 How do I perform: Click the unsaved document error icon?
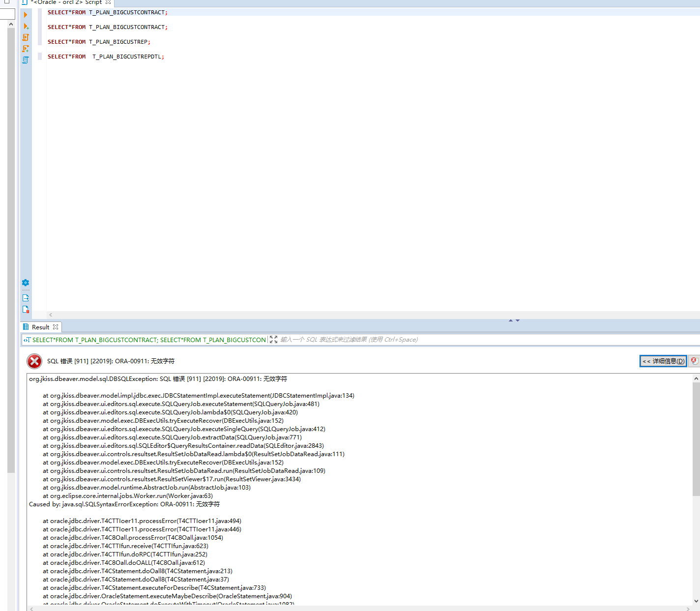point(26,309)
